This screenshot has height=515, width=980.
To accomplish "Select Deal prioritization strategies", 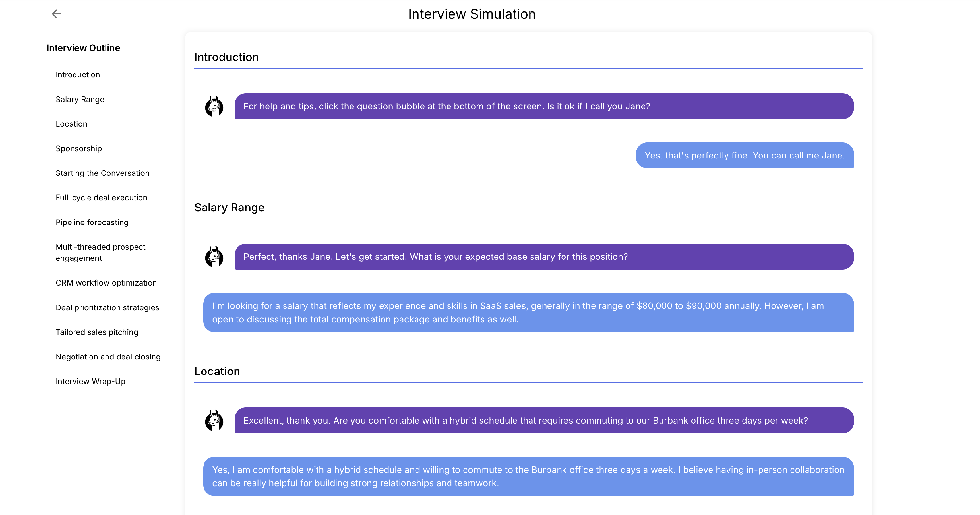I will point(107,307).
